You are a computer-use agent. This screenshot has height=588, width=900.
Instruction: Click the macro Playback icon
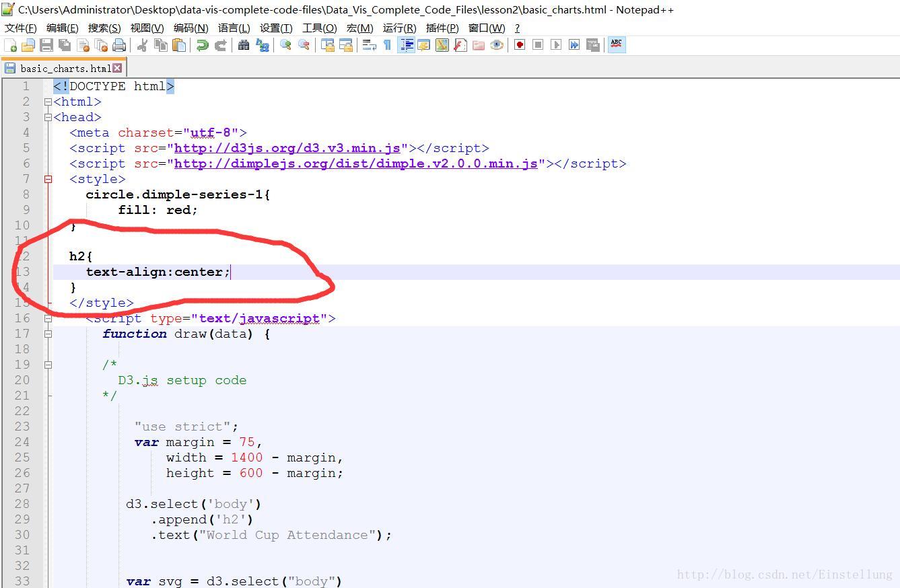[556, 45]
